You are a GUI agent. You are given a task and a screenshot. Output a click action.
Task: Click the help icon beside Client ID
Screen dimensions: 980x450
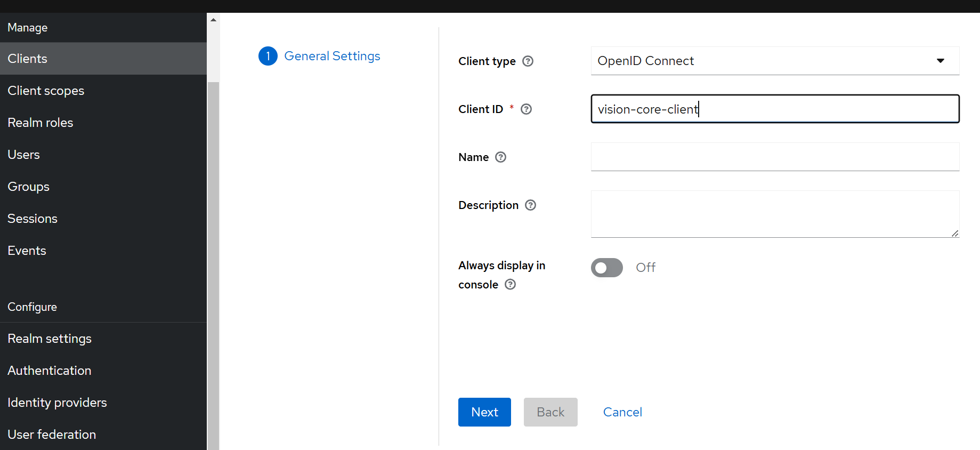point(526,109)
